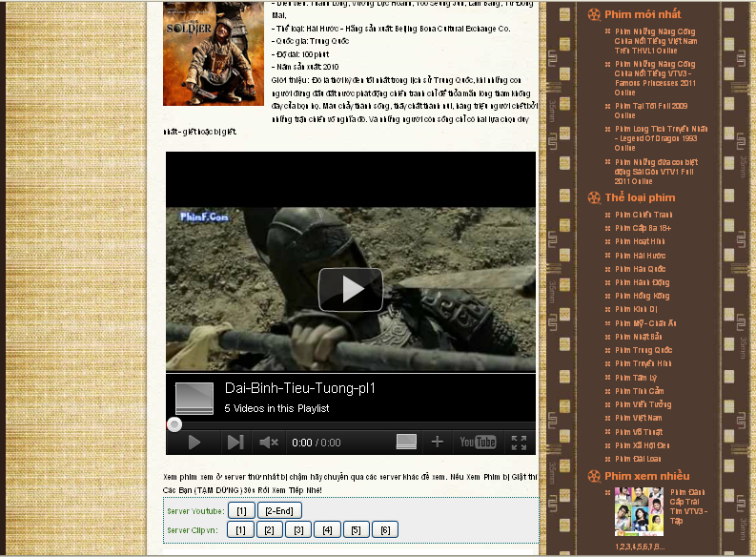Open Phim Võ Thuật category
Screen dimensions: 756x557
pyautogui.click(x=639, y=432)
